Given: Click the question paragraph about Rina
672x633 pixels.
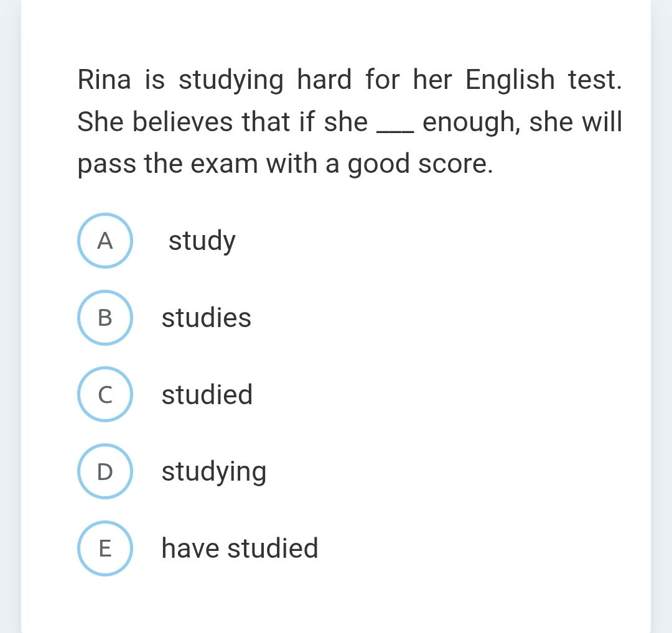Looking at the screenshot, I should pos(348,121).
